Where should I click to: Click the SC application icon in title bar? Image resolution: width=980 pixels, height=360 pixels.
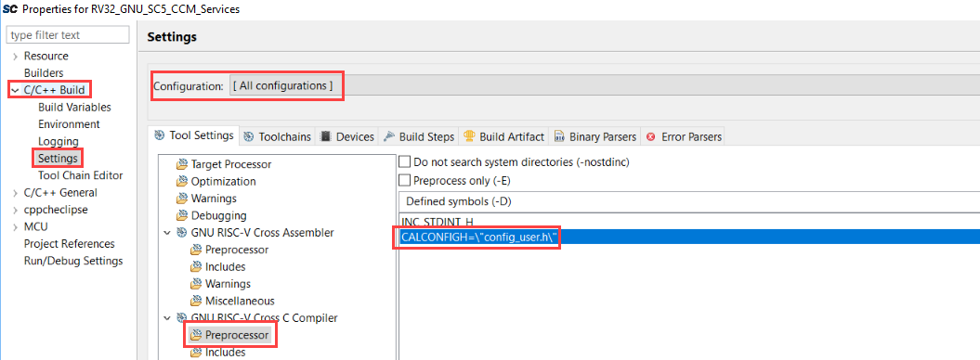pyautogui.click(x=9, y=9)
